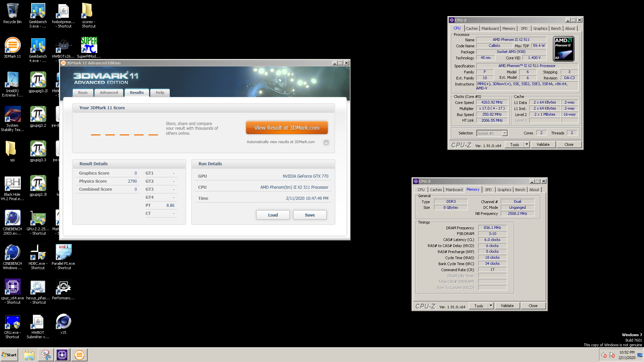Click Close button in upper CPU-Z
This screenshot has width=644, height=362.
pyautogui.click(x=569, y=144)
